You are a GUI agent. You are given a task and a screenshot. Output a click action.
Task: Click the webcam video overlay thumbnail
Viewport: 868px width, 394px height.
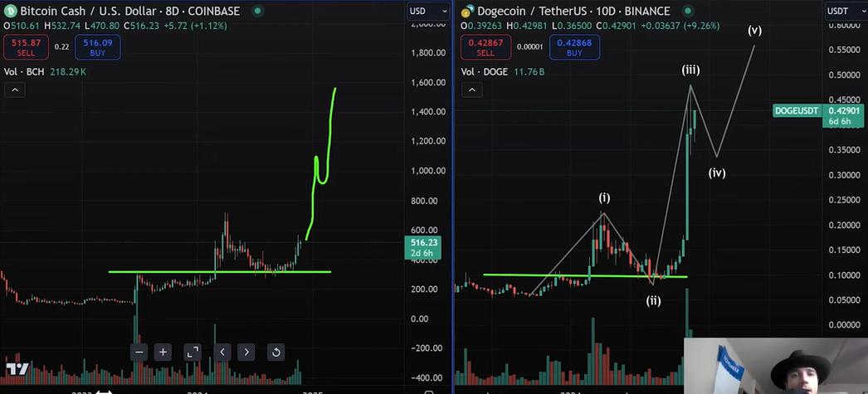click(776, 365)
